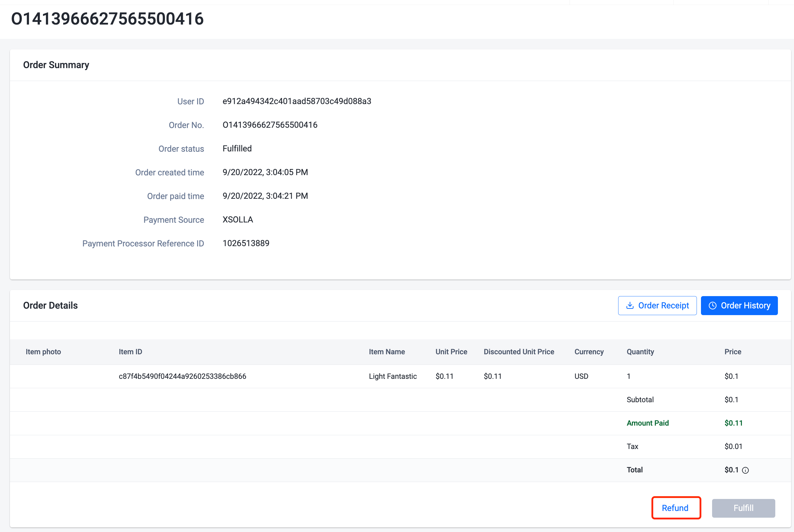Click the Light Fantastic item name

coord(393,376)
